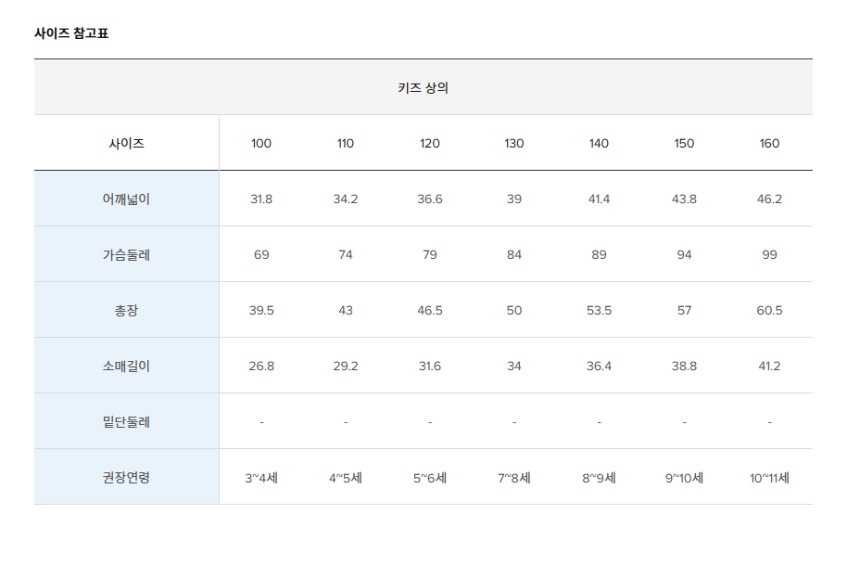860x579 pixels.
Task: Click the 가슴둘레 row label
Action: coord(127,255)
